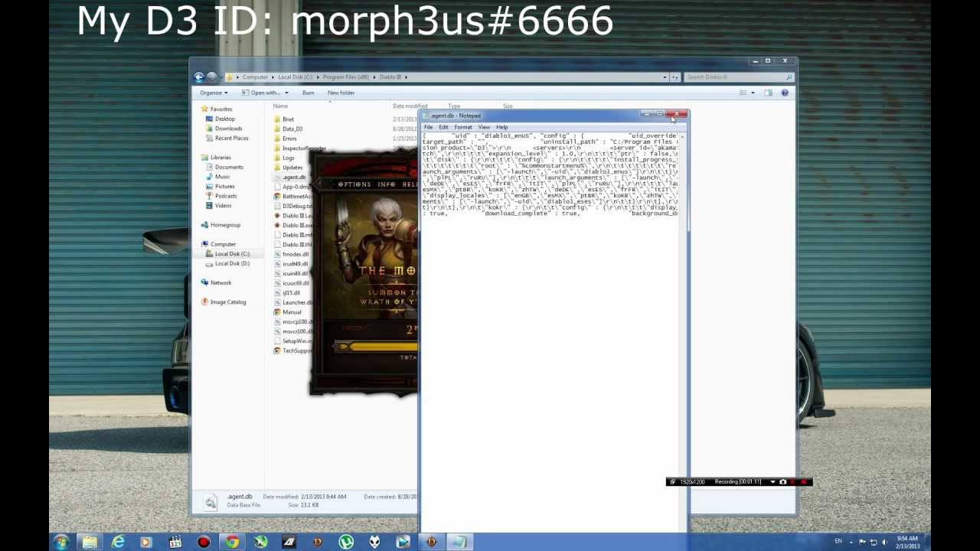
Task: Click the Open with button in Explorer
Action: click(x=261, y=93)
